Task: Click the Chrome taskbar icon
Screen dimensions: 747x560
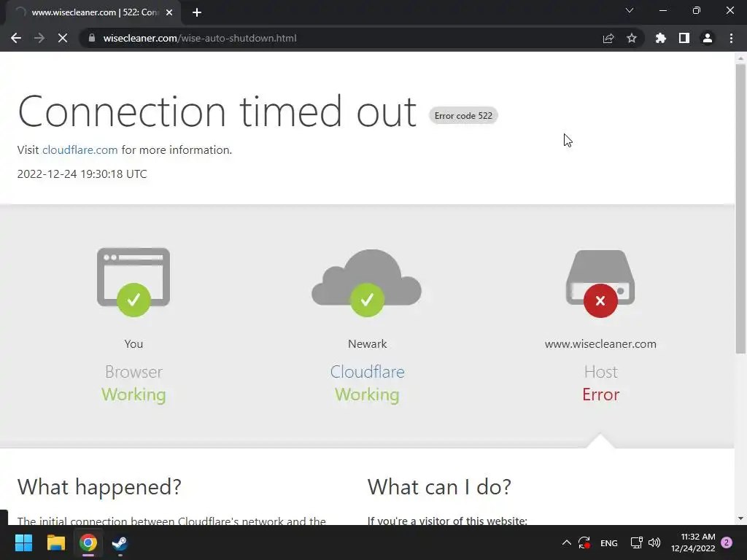Action: 88,542
